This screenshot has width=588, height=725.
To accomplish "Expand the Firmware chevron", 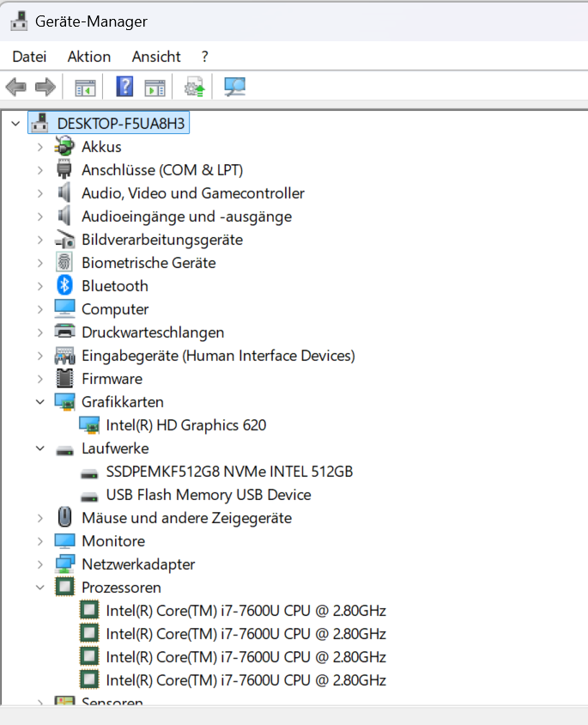I will (40, 379).
